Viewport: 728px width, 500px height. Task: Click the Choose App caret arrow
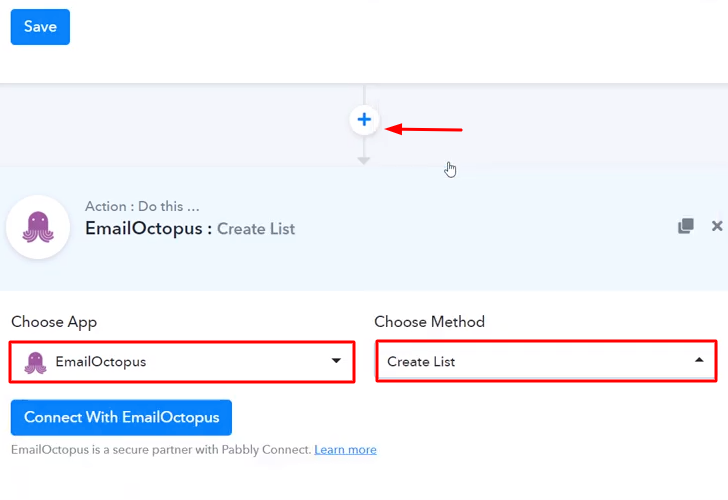coord(336,361)
